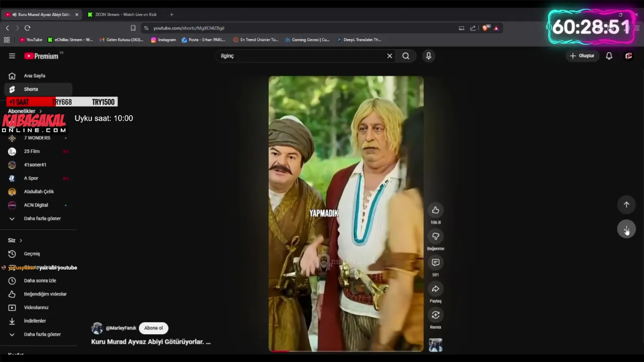The image size is (644, 362).
Task: Open the browser apps grid icon
Action: (7, 40)
